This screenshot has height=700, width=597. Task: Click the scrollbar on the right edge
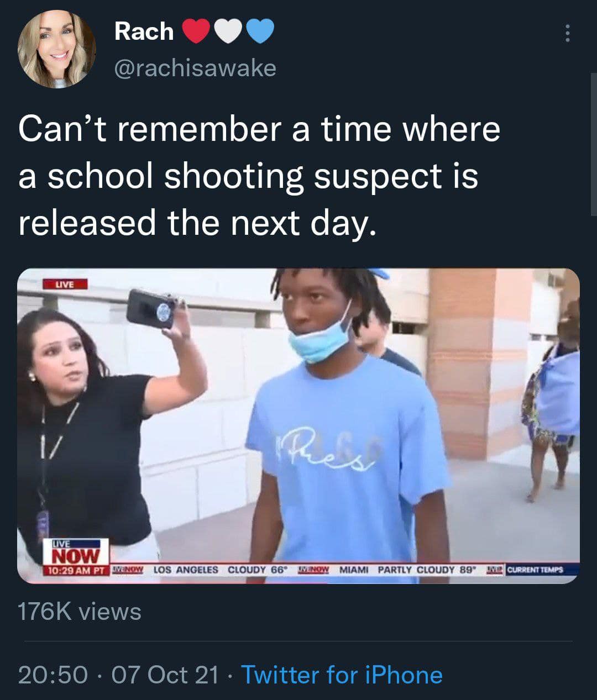point(594,144)
